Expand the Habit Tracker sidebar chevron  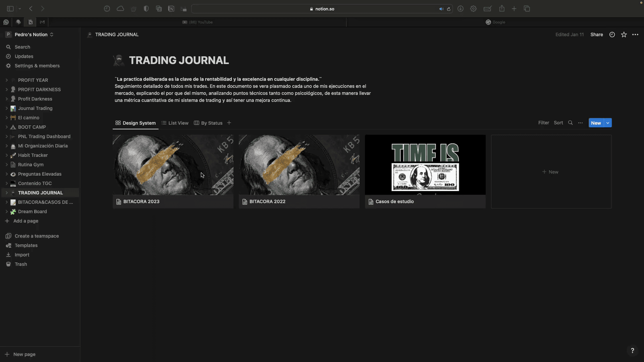pos(6,155)
